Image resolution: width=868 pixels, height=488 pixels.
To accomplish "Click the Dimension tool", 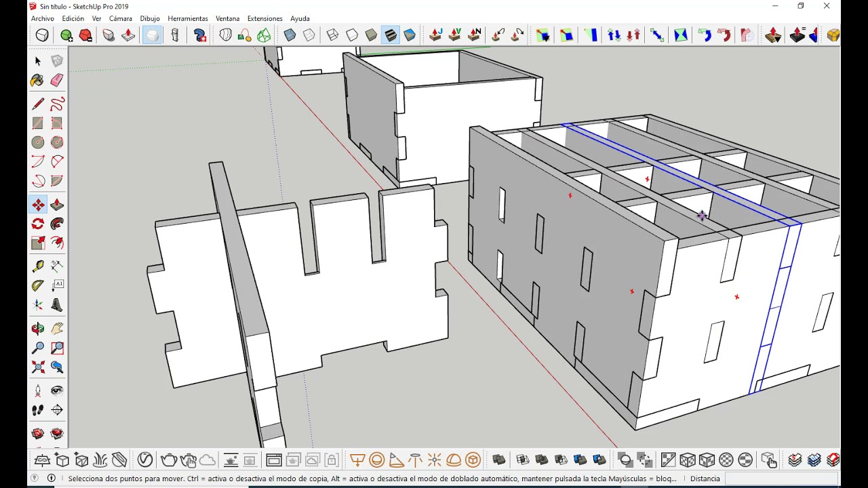I will 57,266.
